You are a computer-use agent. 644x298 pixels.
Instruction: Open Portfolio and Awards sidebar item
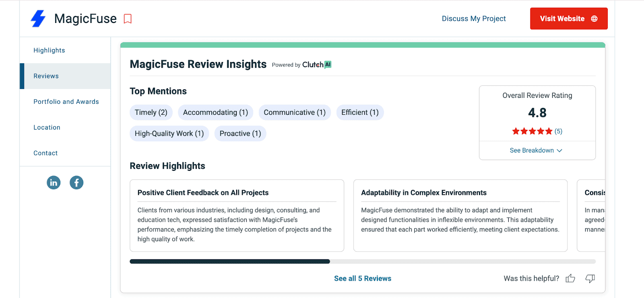click(66, 102)
